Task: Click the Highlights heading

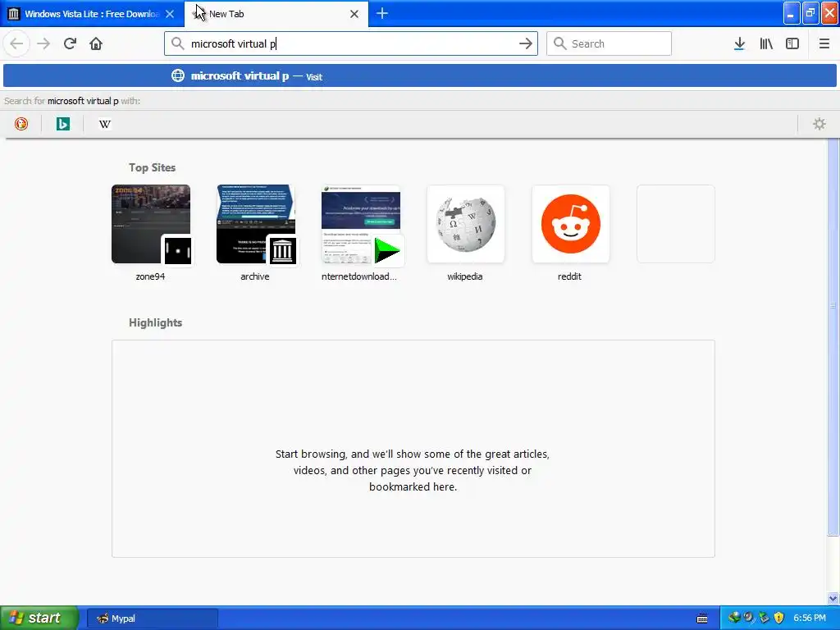Action: pyautogui.click(x=155, y=322)
